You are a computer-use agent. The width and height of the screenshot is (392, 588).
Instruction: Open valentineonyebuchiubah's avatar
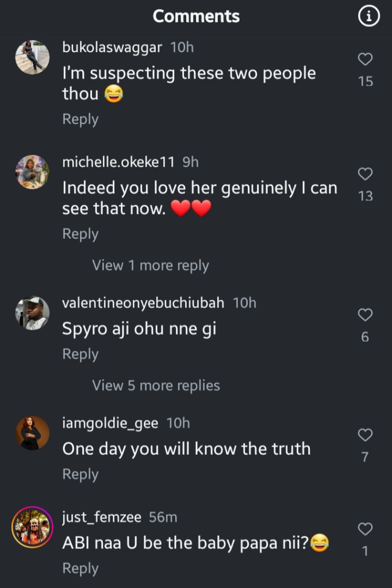pyautogui.click(x=32, y=313)
